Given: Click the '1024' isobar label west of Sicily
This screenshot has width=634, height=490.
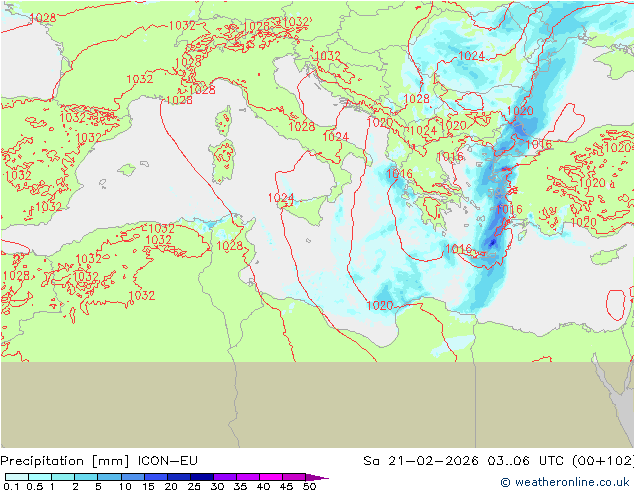Looking at the screenshot, I should (281, 198).
